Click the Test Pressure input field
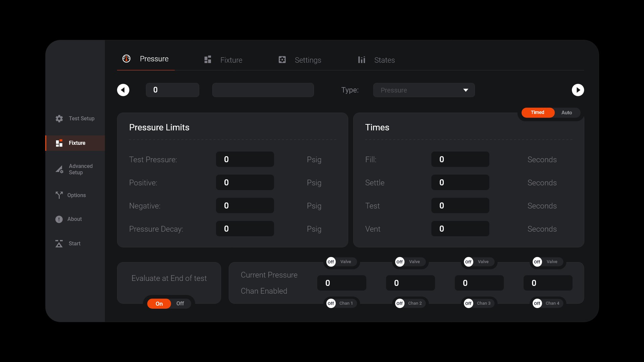This screenshot has width=644, height=362. [x=245, y=160]
